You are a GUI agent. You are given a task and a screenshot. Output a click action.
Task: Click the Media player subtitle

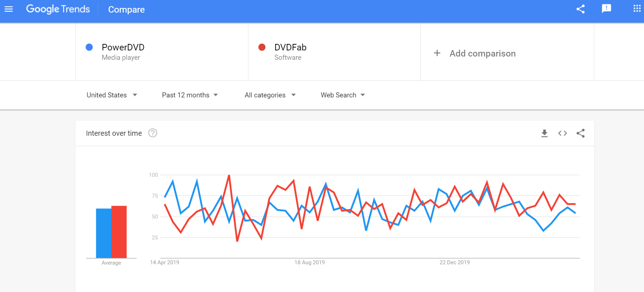click(121, 58)
